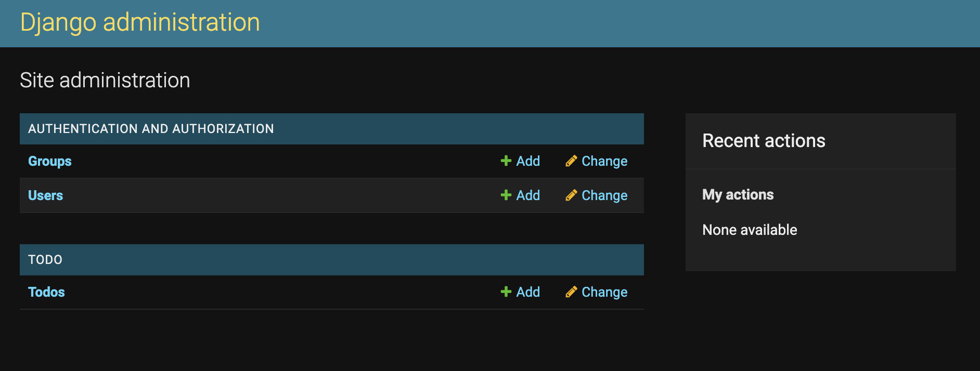
Task: Open the Groups model list
Action: pyautogui.click(x=50, y=161)
